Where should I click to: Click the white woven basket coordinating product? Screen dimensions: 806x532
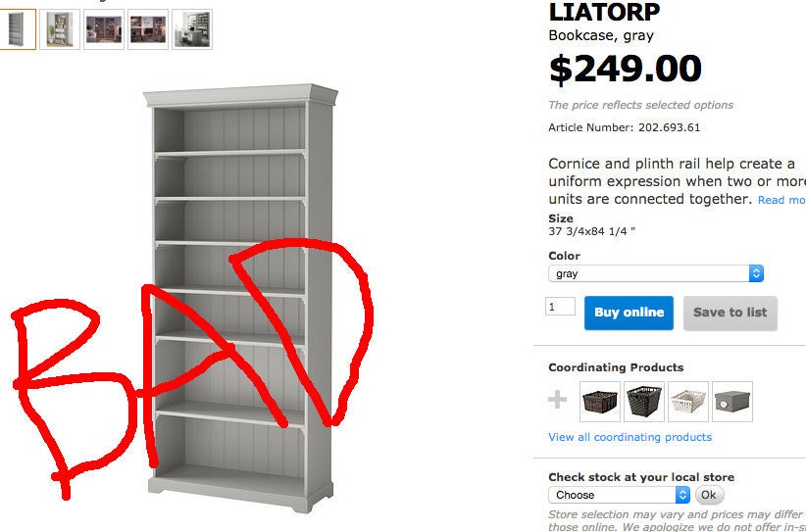(x=688, y=402)
